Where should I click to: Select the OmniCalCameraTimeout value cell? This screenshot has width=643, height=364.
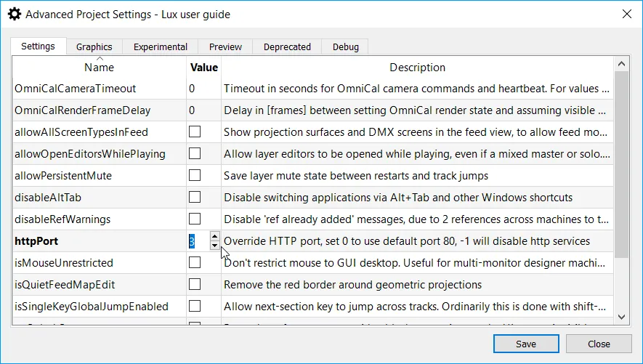(204, 89)
